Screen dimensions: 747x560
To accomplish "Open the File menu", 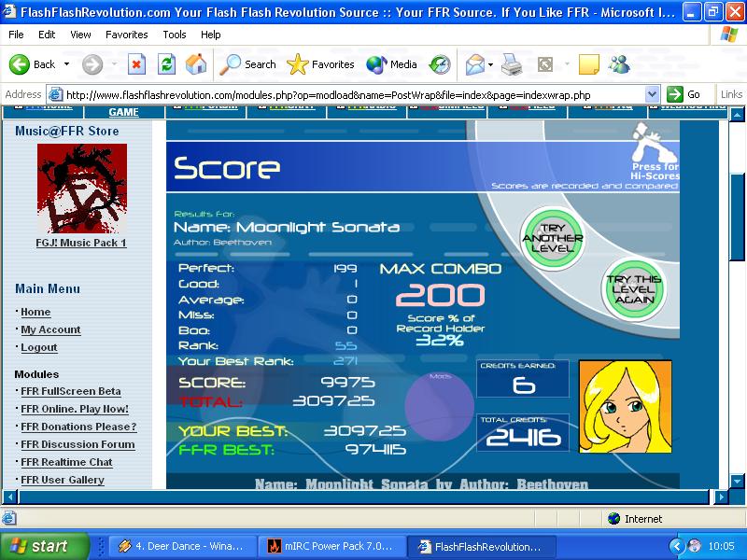I will coord(16,35).
